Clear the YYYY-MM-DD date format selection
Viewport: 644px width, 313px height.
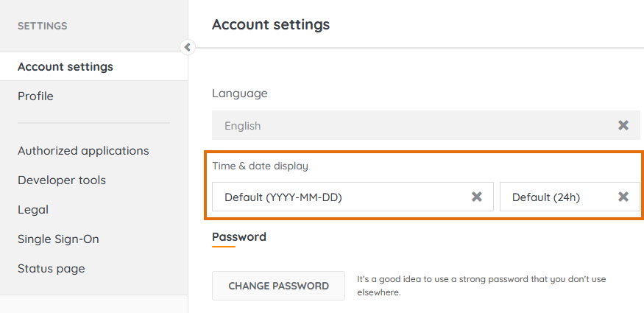click(477, 197)
